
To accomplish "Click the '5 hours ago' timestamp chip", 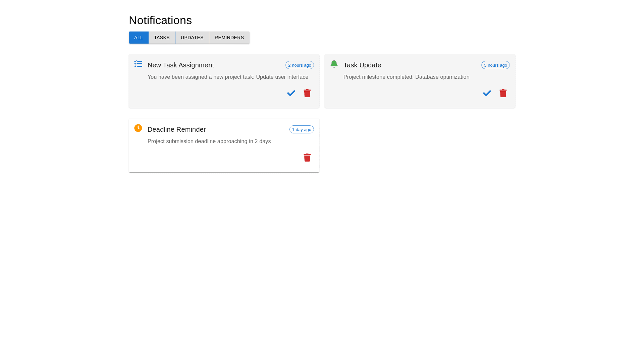I will coord(495,65).
